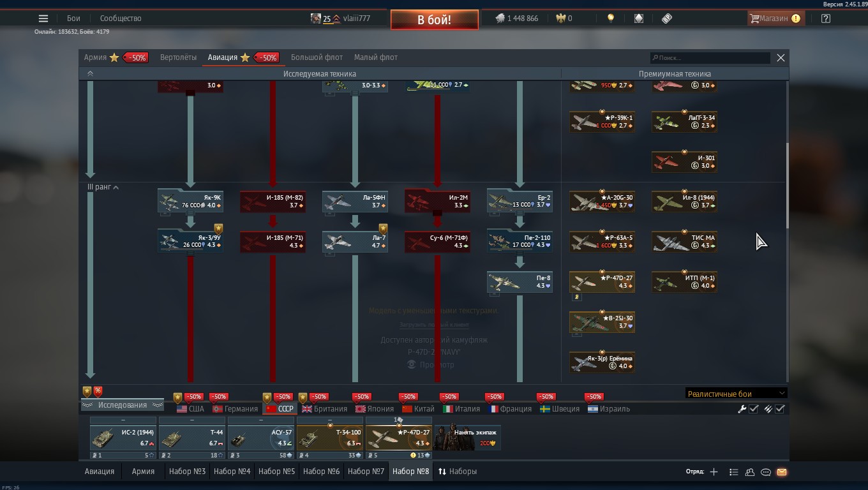Screen dimensions: 868x490
Task: Open the hamburger main menu
Action: [43, 19]
